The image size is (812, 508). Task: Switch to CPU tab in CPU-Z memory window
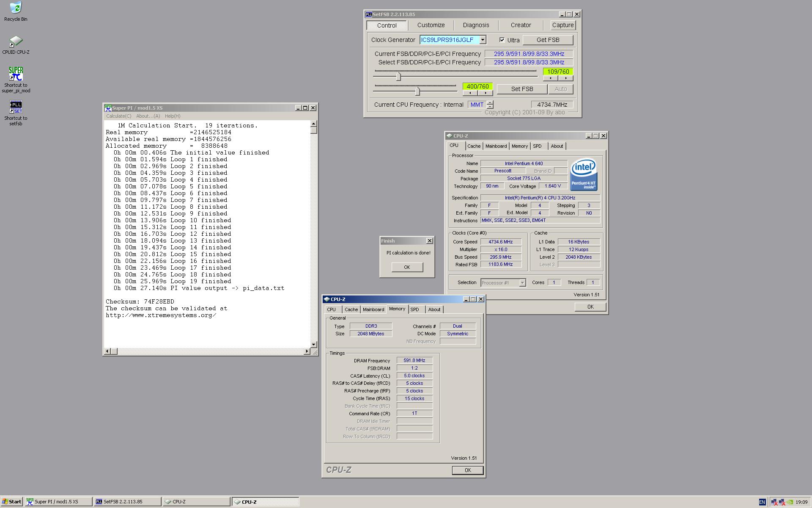pos(331,309)
